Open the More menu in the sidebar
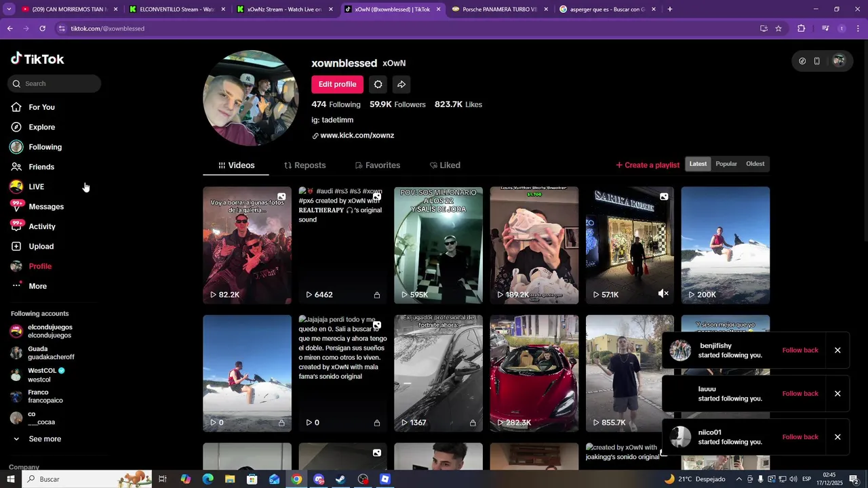Screen dimensions: 868x488 [x=37, y=286]
